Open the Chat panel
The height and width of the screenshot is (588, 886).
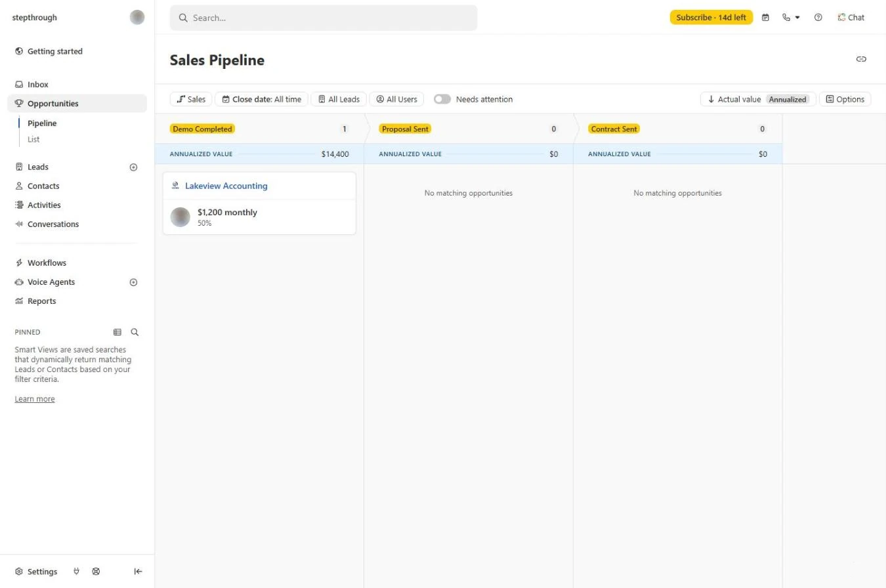[x=851, y=18]
